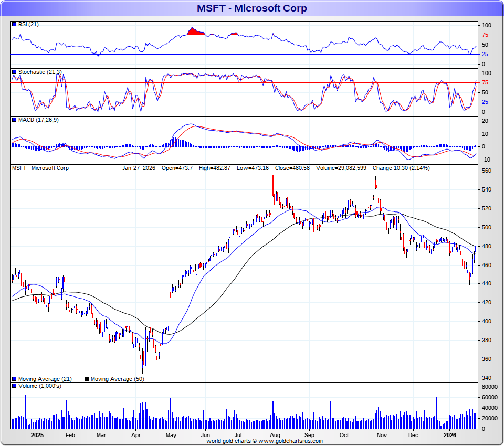Click the Jul label on the time axis

coord(238,435)
